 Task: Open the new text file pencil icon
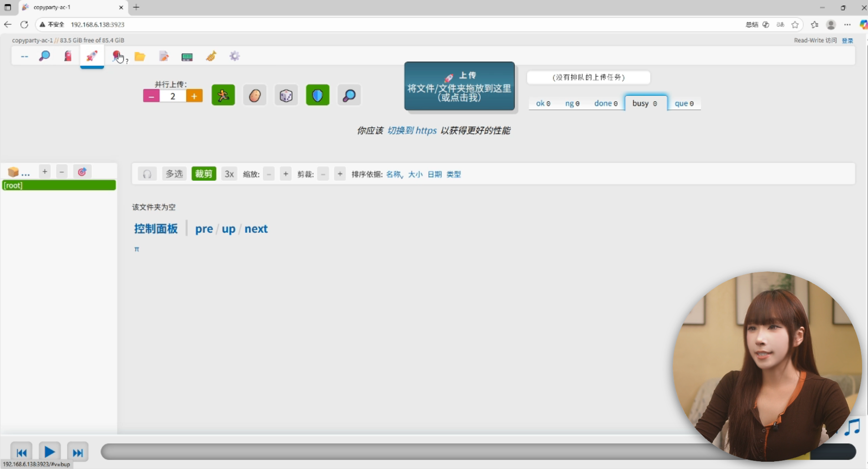164,56
